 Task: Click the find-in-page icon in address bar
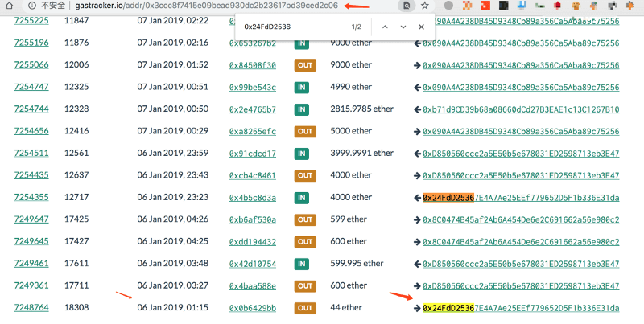pos(407,6)
